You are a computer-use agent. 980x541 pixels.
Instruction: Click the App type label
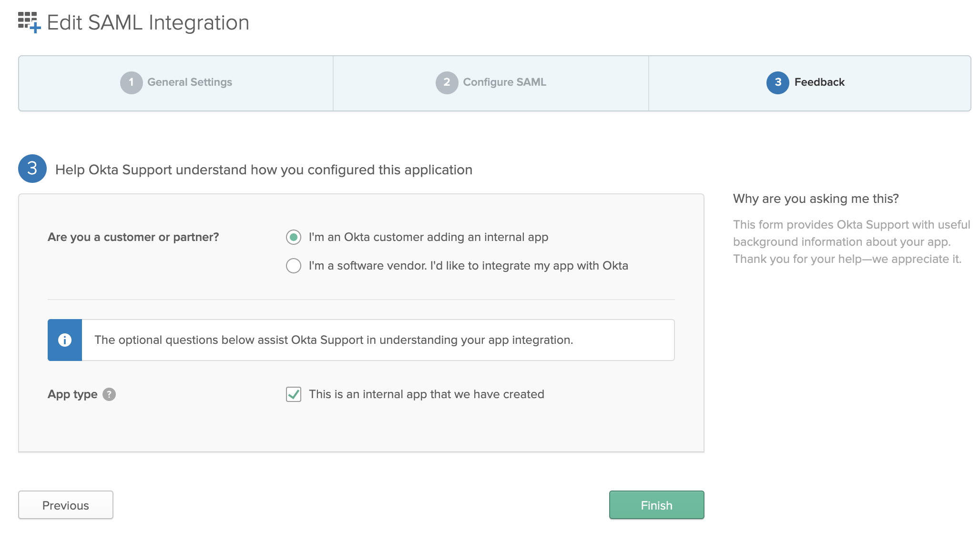[x=72, y=394]
